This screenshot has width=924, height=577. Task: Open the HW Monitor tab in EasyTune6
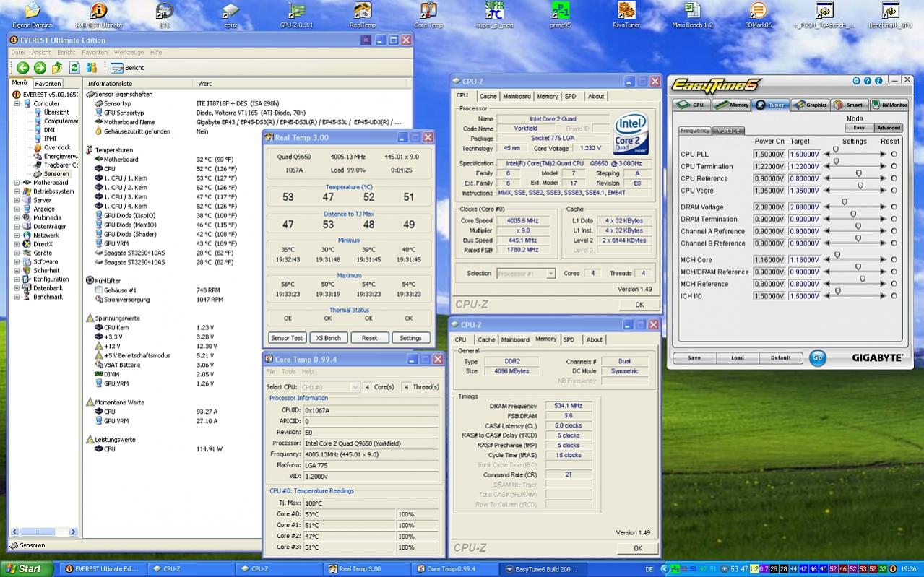click(889, 105)
